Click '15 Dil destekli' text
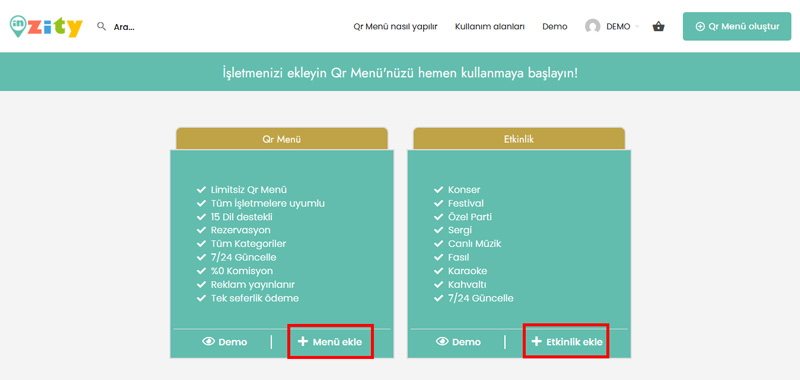 point(241,217)
